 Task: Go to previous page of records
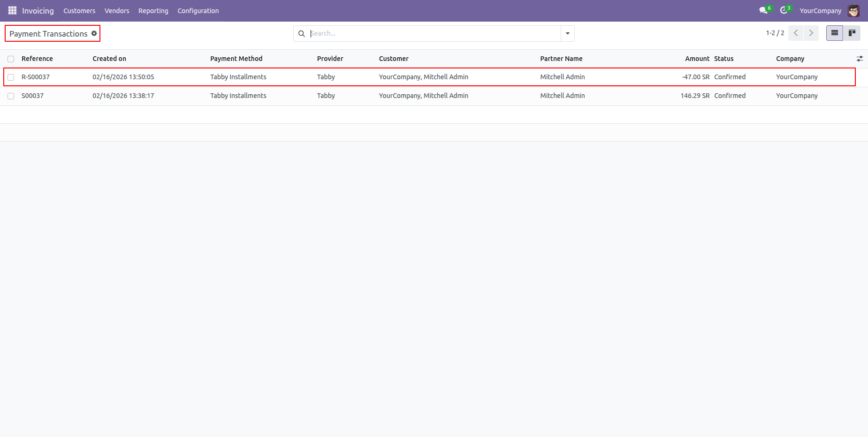point(796,33)
